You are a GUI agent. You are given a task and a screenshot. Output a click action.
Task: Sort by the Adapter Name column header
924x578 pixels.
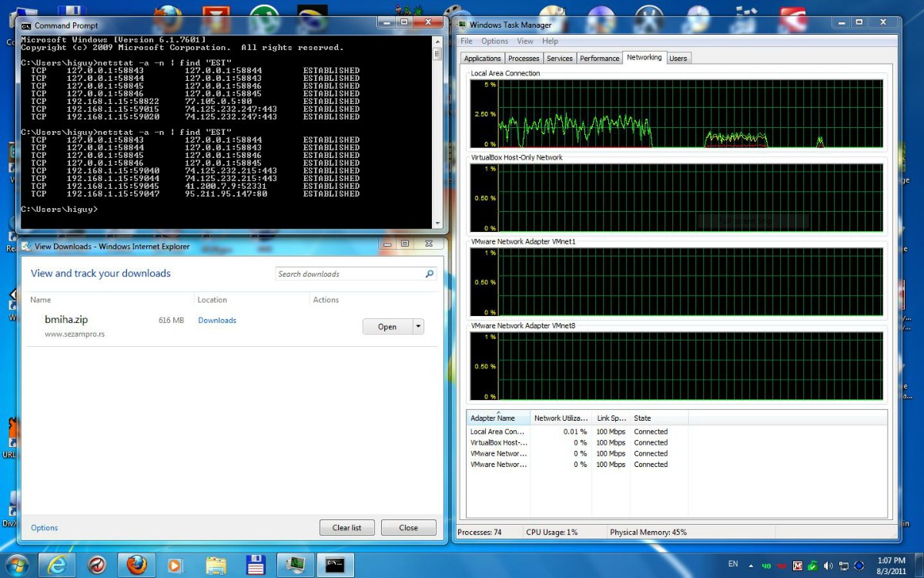click(493, 418)
